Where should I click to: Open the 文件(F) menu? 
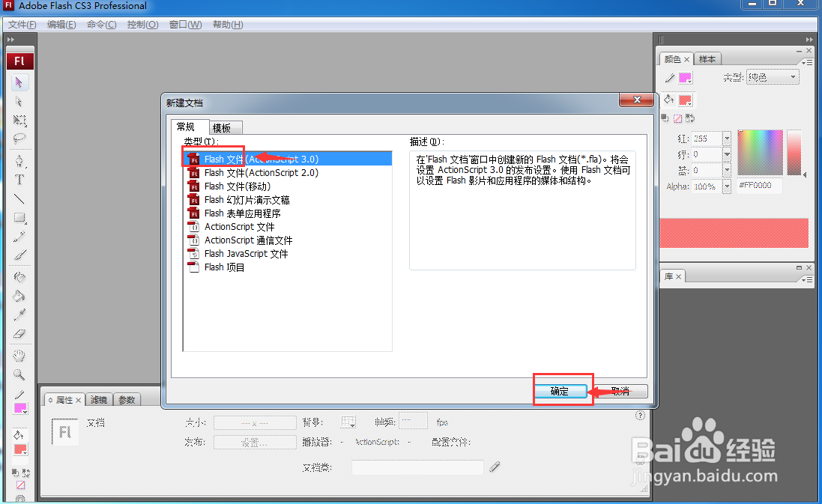coord(22,25)
